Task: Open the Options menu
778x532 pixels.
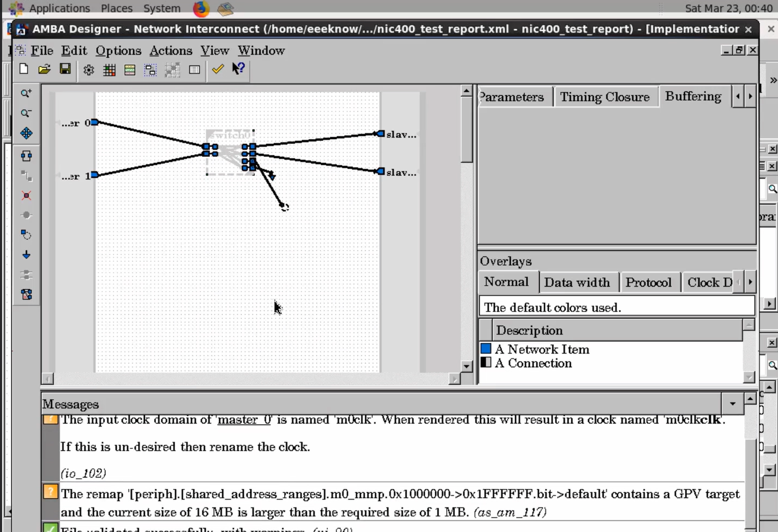Action: (x=119, y=50)
